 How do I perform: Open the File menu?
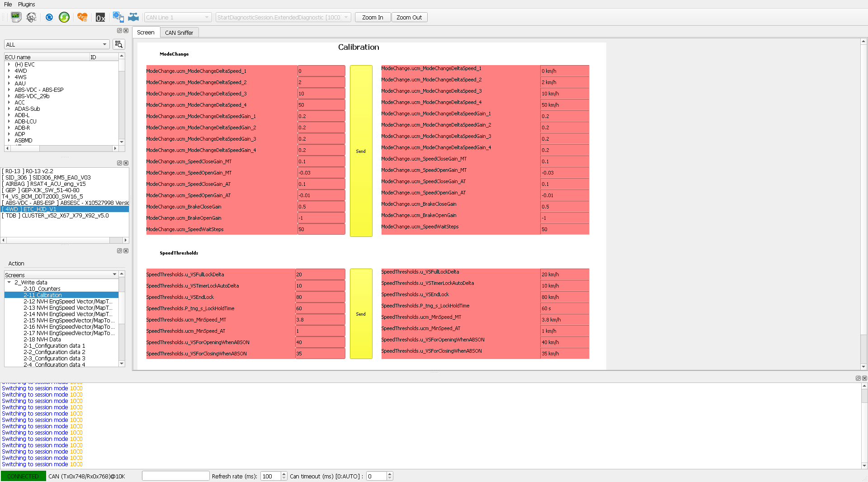8,4
